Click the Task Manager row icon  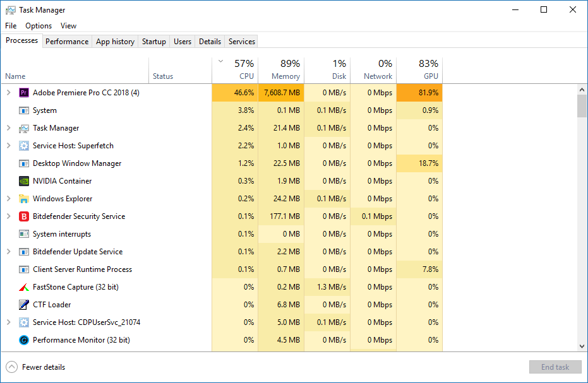pos(23,128)
